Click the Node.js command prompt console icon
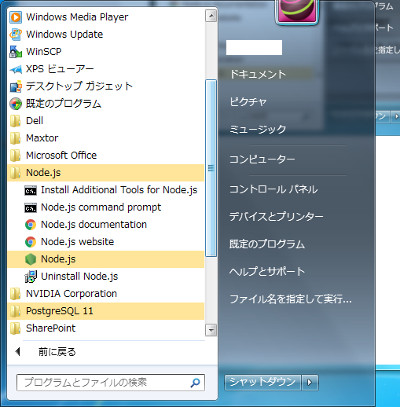 30,208
